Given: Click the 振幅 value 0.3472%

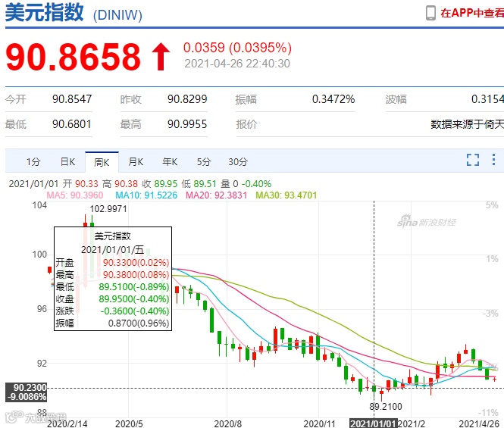Looking at the screenshot, I should pyautogui.click(x=333, y=99).
